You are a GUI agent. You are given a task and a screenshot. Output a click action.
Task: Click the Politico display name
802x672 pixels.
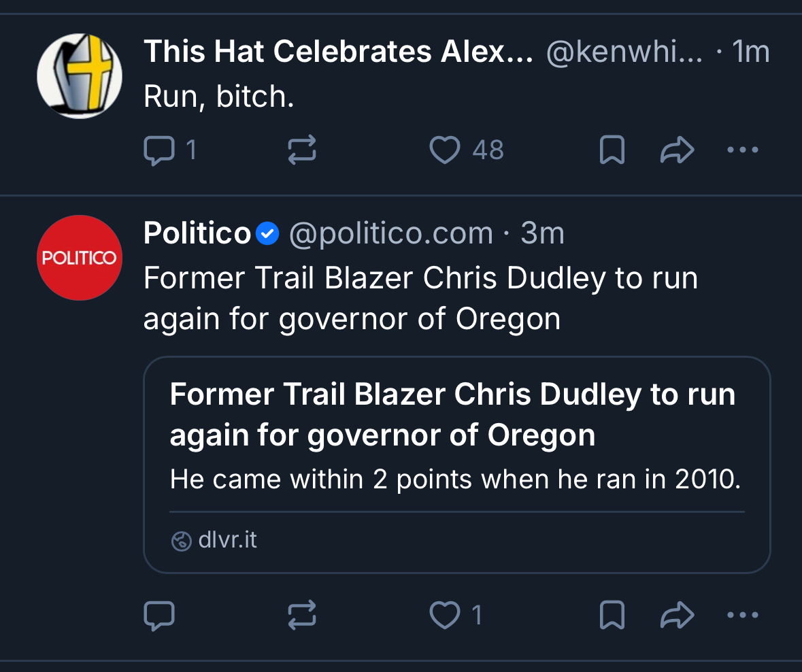point(197,234)
